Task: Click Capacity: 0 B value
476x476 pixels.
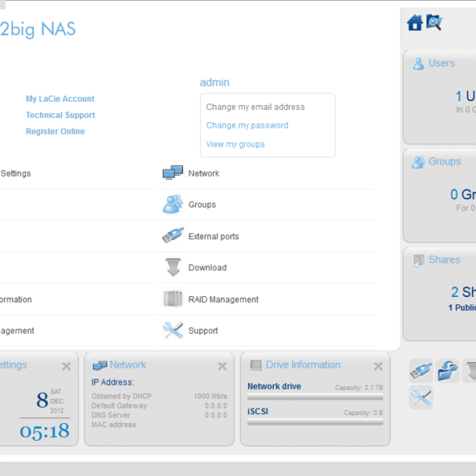Action: coord(363,413)
